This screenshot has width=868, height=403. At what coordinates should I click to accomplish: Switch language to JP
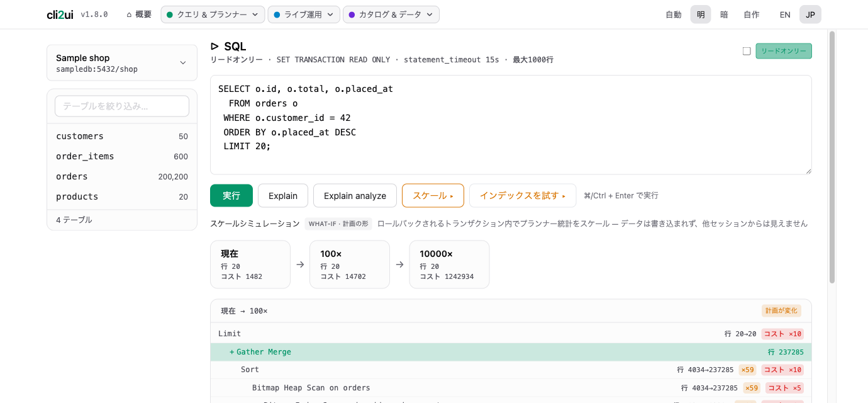pyautogui.click(x=810, y=14)
